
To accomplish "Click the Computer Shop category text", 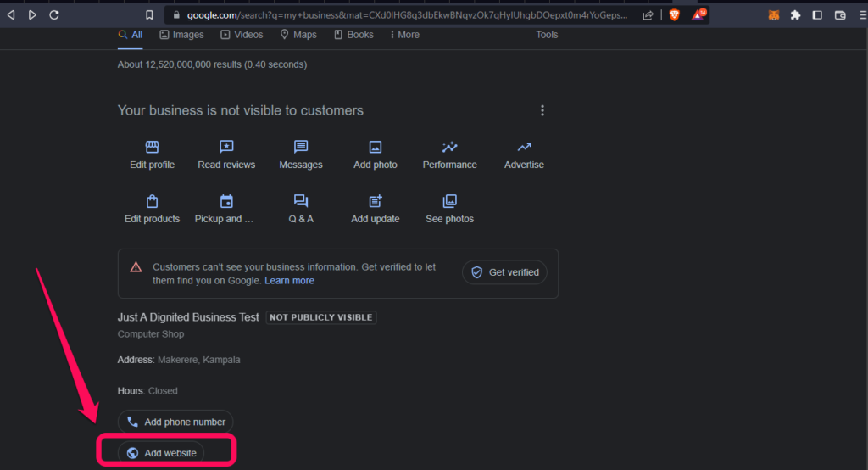I will [x=151, y=333].
